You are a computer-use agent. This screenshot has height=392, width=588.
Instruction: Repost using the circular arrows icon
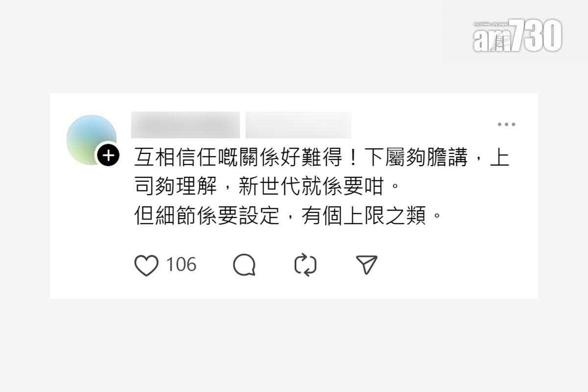(x=305, y=265)
